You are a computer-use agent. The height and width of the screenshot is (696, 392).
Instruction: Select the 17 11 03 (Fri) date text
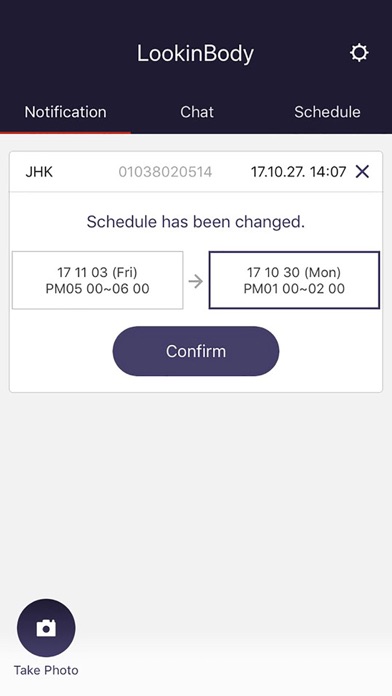click(97, 272)
